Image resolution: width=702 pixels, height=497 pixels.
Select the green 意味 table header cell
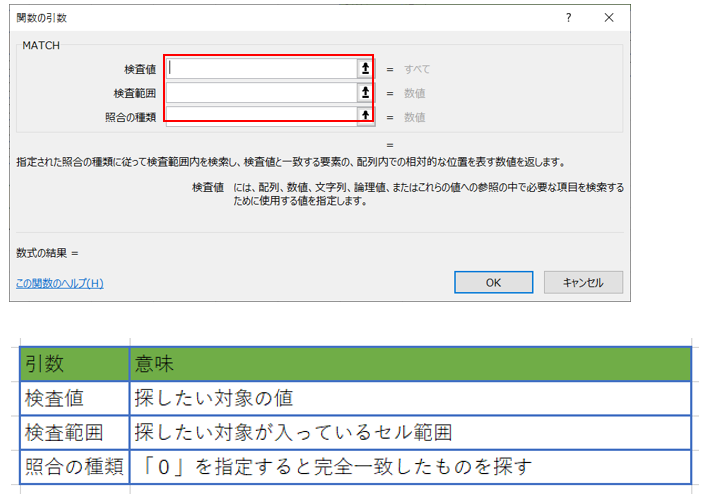coord(410,364)
